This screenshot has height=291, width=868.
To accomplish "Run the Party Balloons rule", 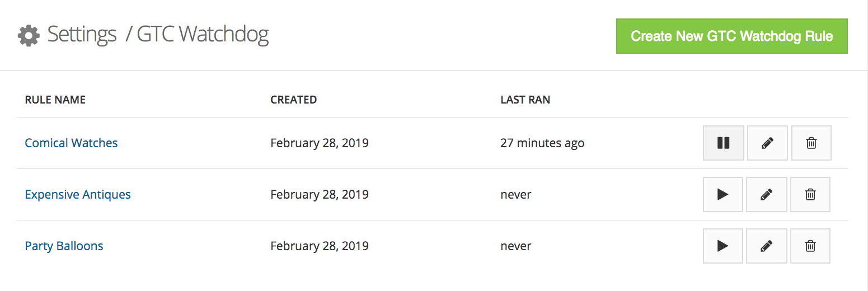I will (x=722, y=246).
